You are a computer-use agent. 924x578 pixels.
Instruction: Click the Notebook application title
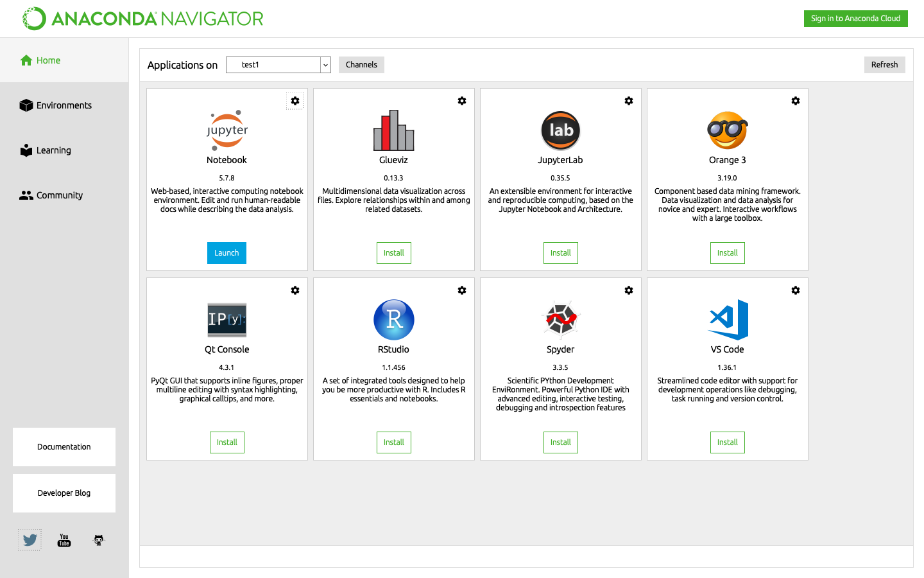[227, 160]
